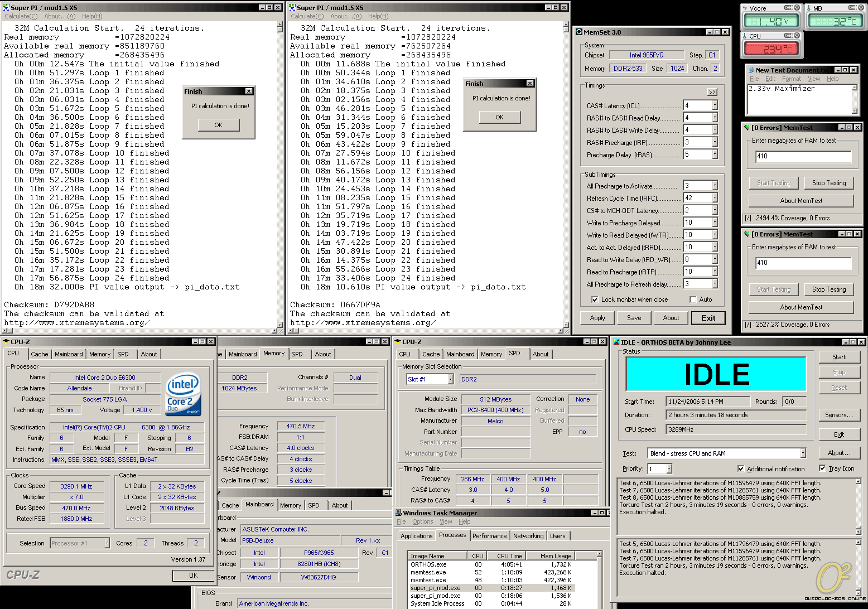Close the MB temperature gadget
Image resolution: width=868 pixels, height=609 pixels.
click(861, 8)
